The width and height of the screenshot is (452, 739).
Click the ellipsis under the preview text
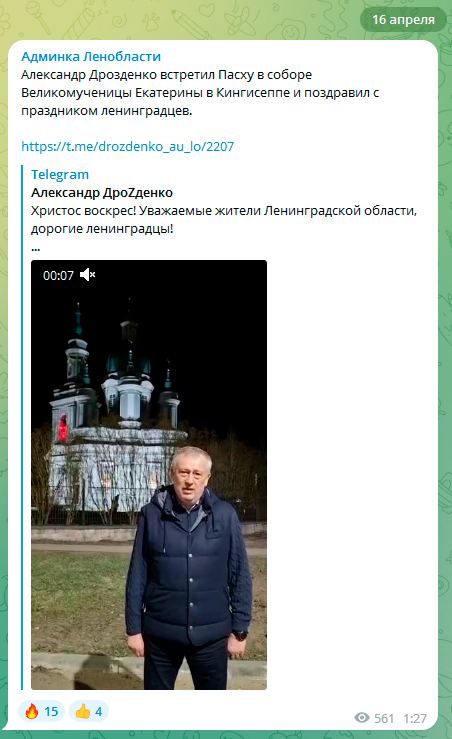tap(35, 248)
